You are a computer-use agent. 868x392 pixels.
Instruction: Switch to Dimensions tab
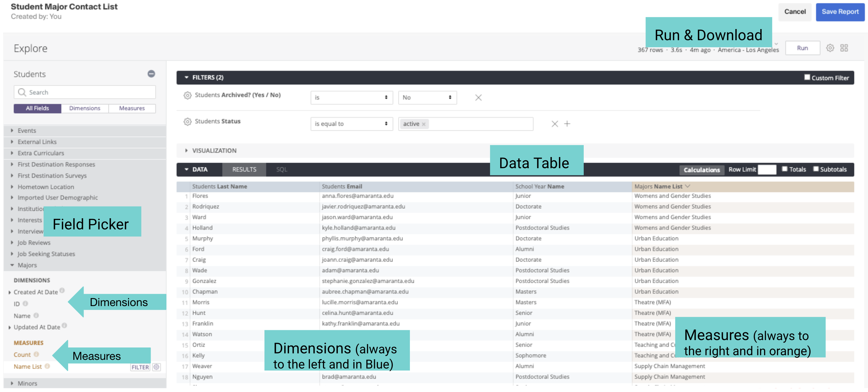click(84, 109)
